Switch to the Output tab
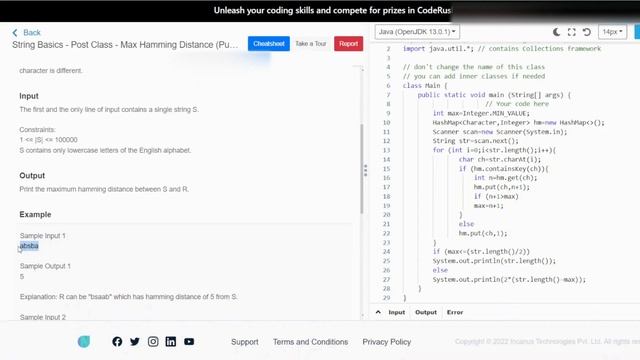The width and height of the screenshot is (640, 360). point(426,312)
